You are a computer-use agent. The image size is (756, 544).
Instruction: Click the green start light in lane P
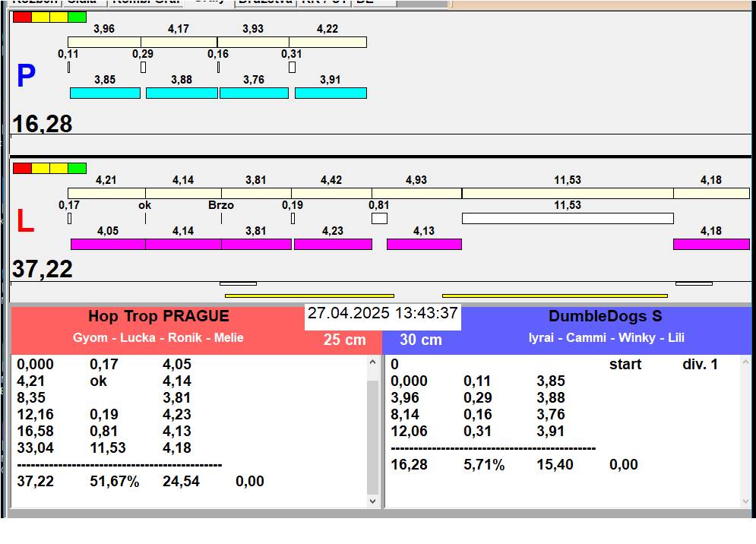coord(77,17)
